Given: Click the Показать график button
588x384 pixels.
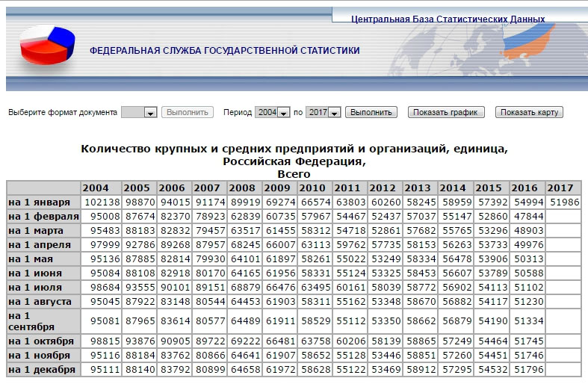Looking at the screenshot, I should pos(446,112).
